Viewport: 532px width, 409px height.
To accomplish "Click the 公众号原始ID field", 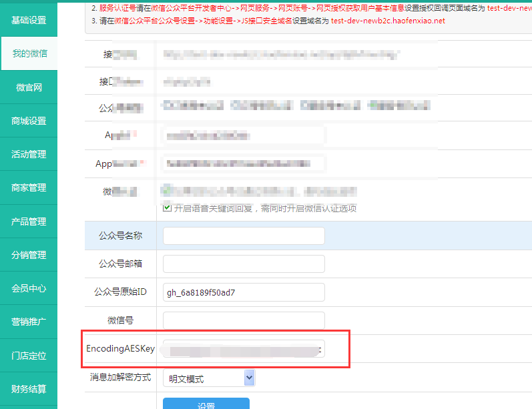I will (244, 292).
